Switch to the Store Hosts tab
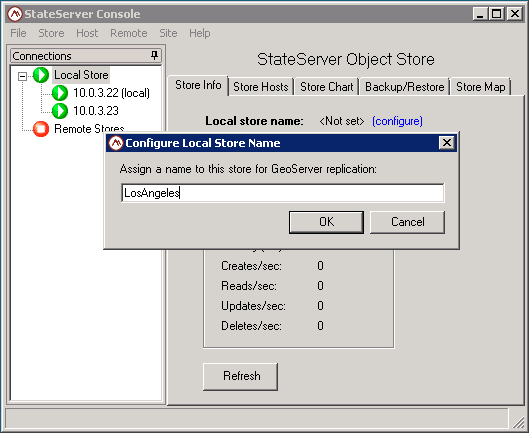Screen dimensions: 529x433 (x=260, y=87)
